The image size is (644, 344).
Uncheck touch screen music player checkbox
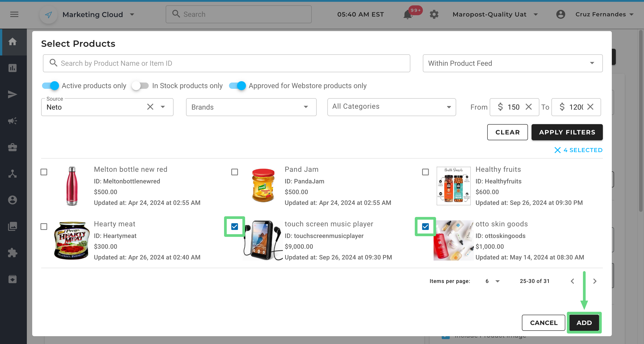(x=235, y=227)
